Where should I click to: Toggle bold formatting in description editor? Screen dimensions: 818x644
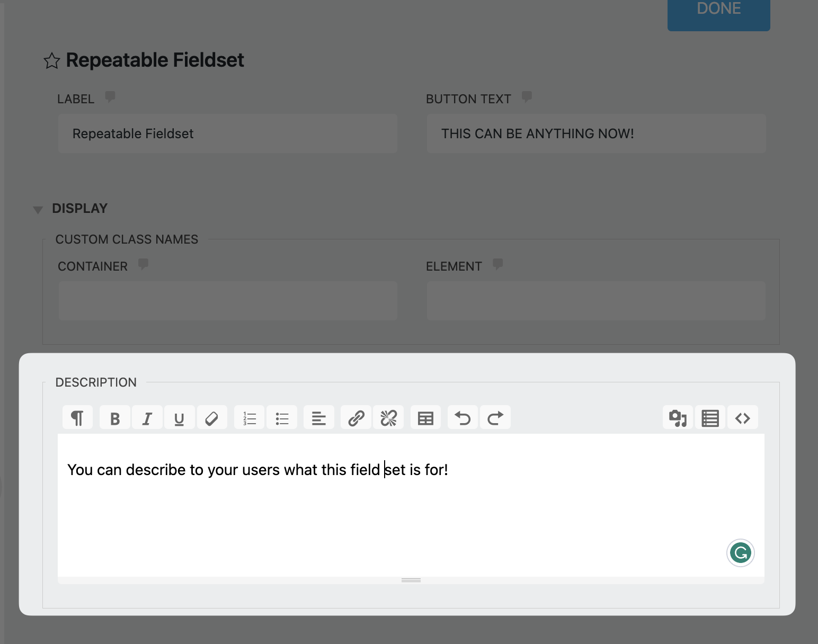click(114, 418)
